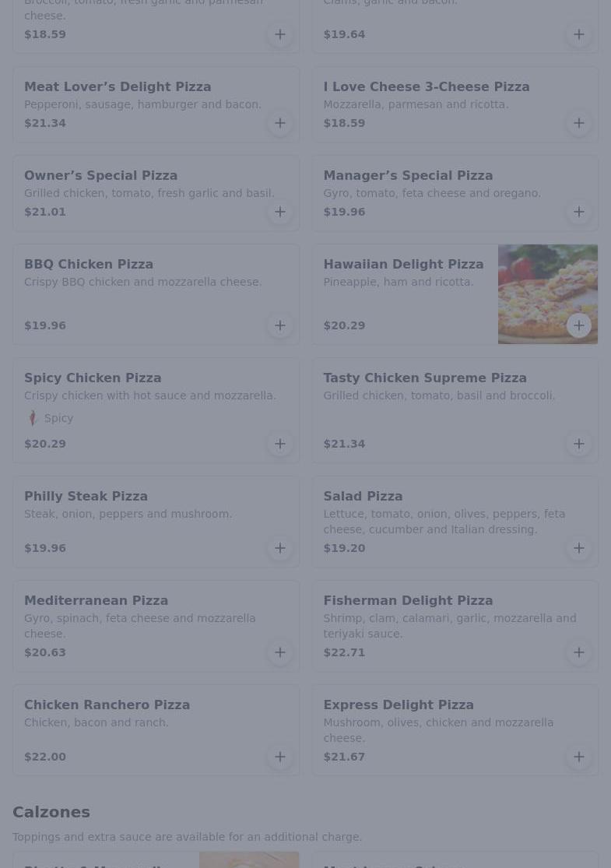Add Chicken Ranchero Pizza to order
Image resolution: width=611 pixels, height=868 pixels.
point(280,757)
